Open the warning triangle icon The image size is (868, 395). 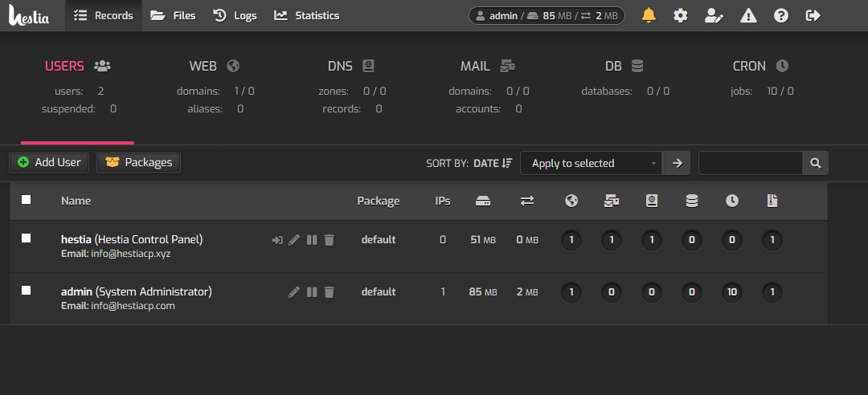click(748, 15)
